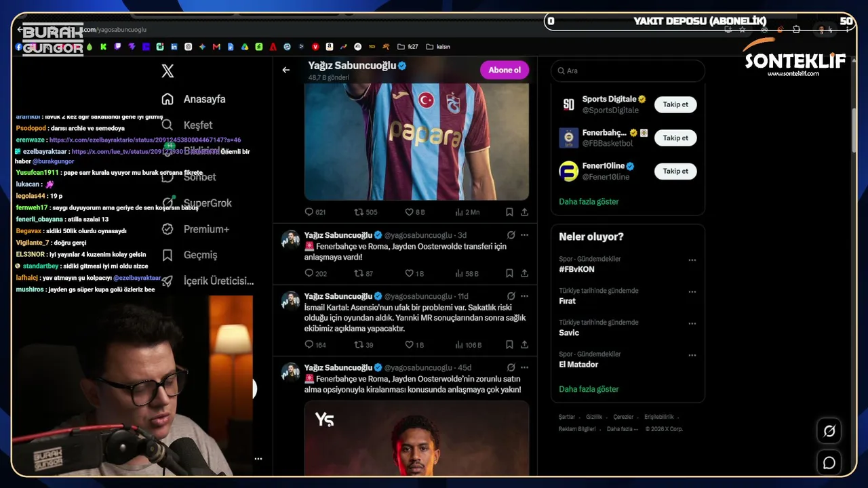Open more options for Fırat trend
This screenshot has width=868, height=488.
[x=692, y=291]
